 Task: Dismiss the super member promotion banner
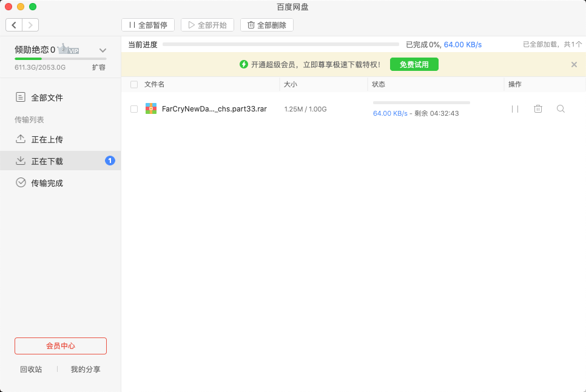coord(574,65)
